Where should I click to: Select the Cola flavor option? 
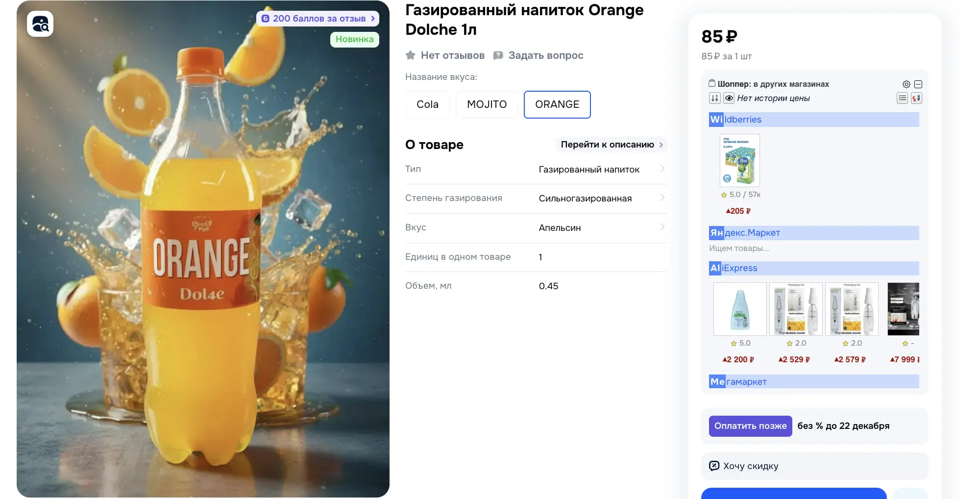[x=427, y=104]
